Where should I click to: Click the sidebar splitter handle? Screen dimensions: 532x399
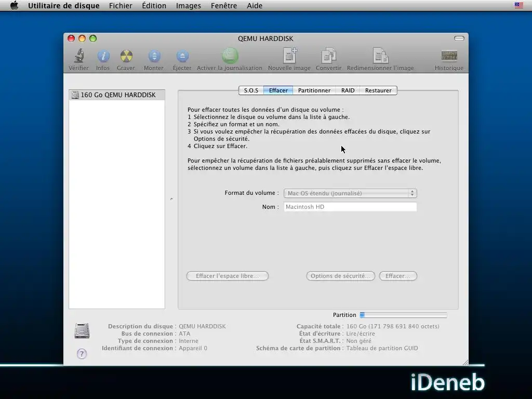click(171, 199)
